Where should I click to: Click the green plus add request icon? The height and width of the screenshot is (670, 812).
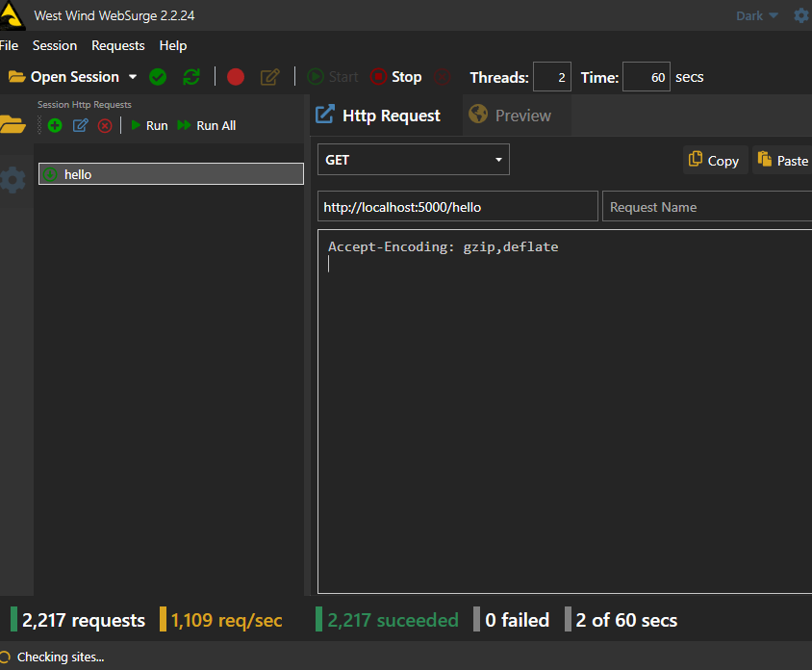click(55, 126)
